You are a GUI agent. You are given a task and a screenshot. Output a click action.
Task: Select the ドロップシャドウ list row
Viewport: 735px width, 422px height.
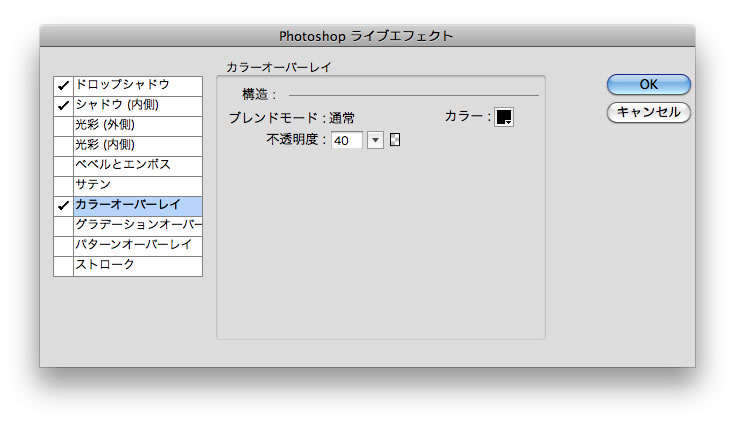click(138, 86)
